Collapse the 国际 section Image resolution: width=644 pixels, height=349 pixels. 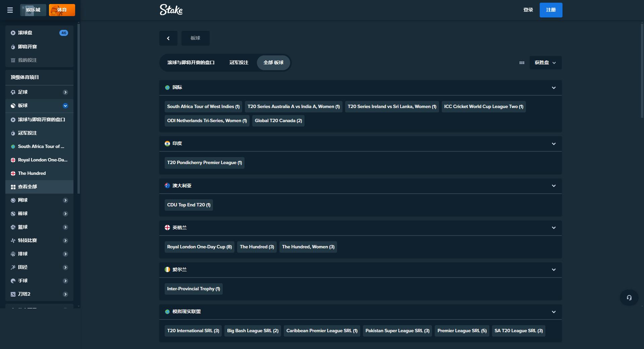pos(554,88)
